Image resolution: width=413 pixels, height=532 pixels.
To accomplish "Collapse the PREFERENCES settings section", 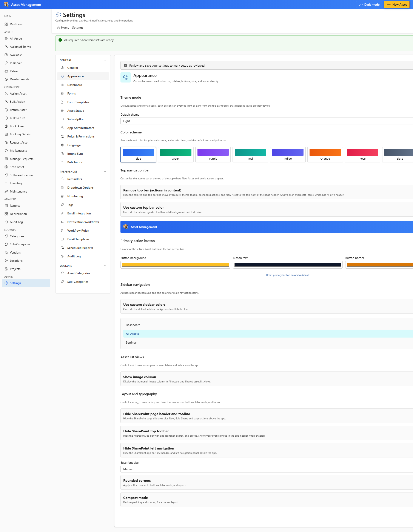I will (x=105, y=171).
